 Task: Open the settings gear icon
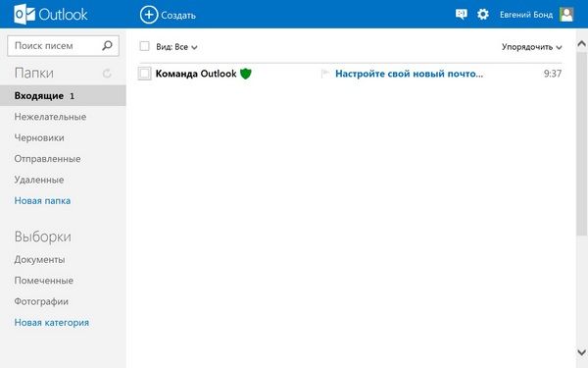[483, 15]
